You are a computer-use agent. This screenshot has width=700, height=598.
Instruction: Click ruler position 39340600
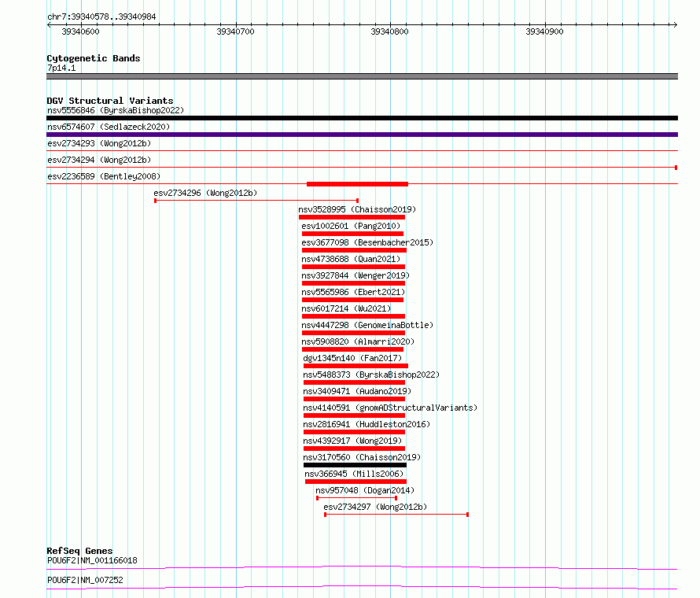coord(80,31)
